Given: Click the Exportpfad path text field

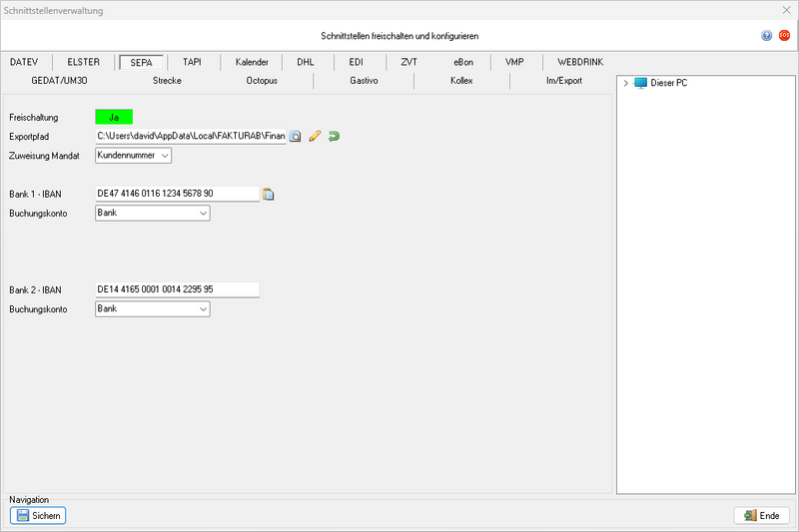Looking at the screenshot, I should coord(190,136).
